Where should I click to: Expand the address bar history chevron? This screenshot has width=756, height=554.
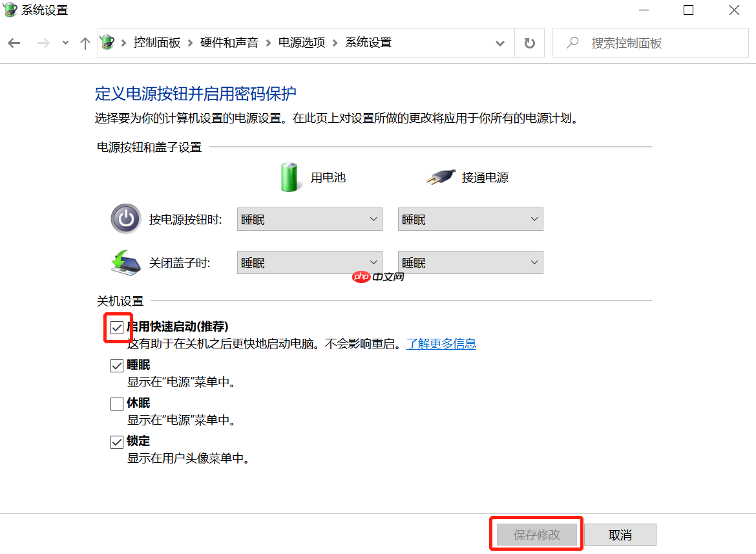pos(499,42)
